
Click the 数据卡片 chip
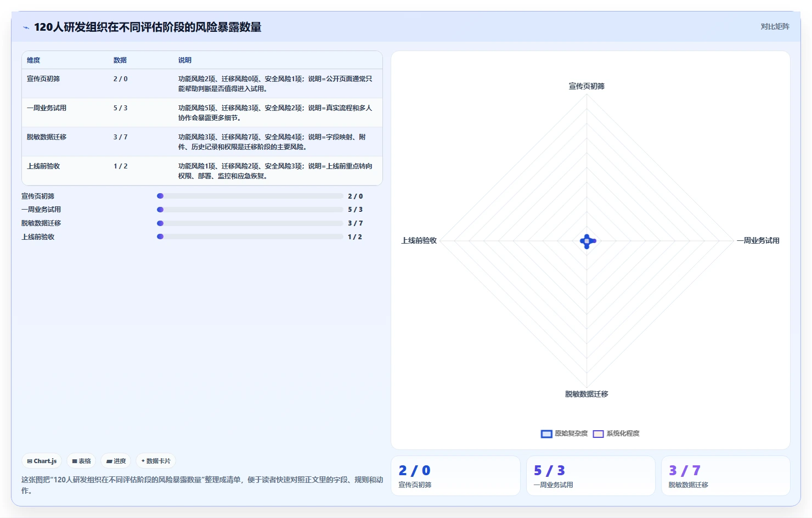(156, 461)
